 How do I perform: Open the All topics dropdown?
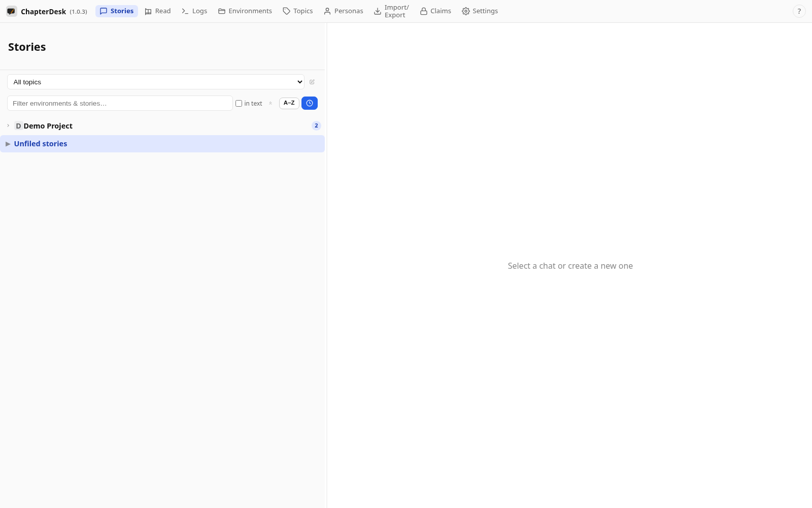click(156, 82)
